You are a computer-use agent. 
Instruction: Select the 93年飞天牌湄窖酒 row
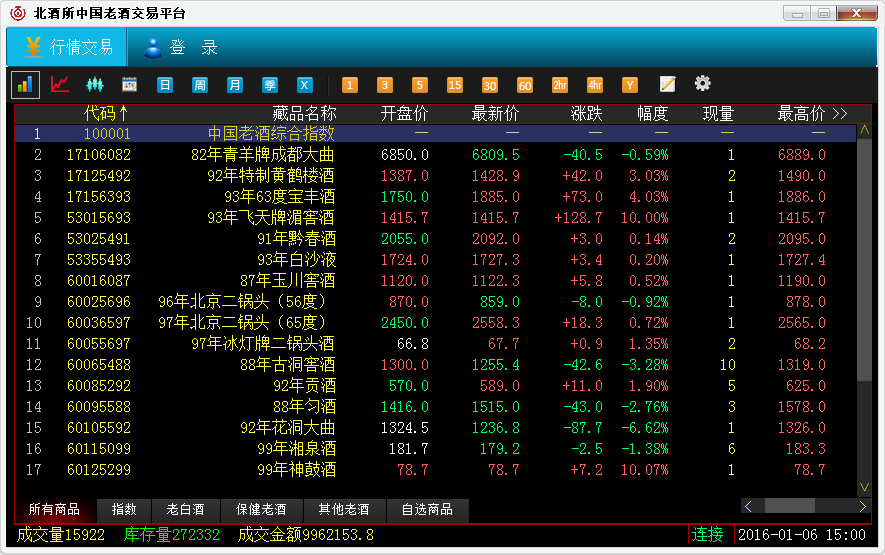click(272, 217)
